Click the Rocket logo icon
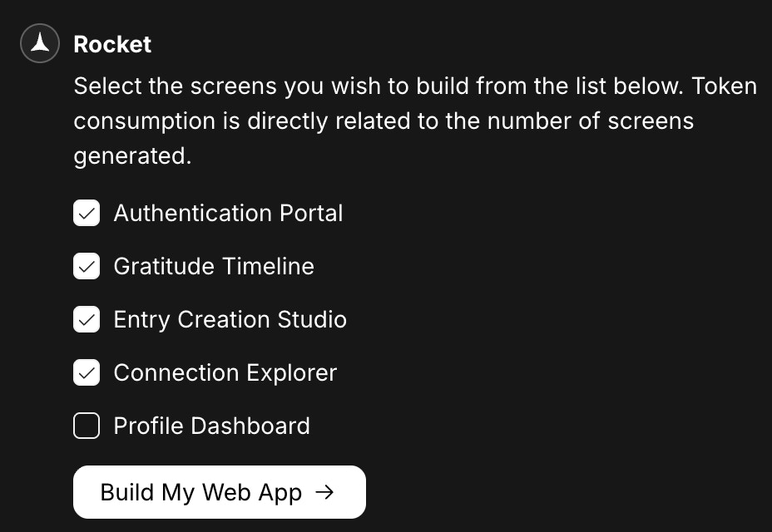This screenshot has height=532, width=772. [39, 43]
